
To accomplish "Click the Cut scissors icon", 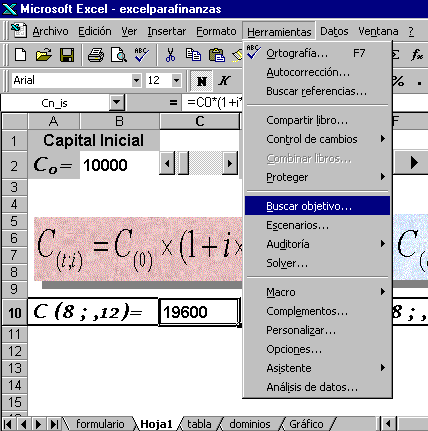I will pos(170,55).
